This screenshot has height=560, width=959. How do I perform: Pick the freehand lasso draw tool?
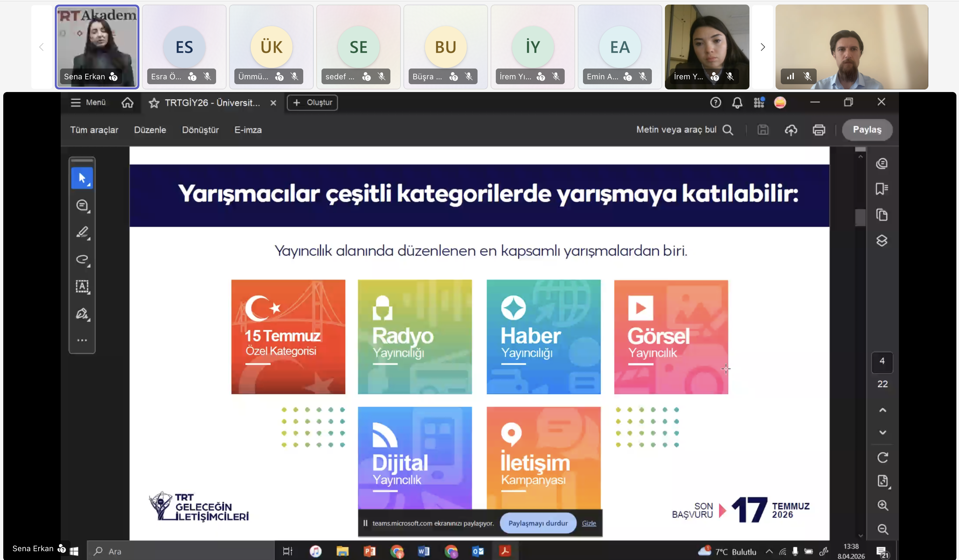point(82,259)
